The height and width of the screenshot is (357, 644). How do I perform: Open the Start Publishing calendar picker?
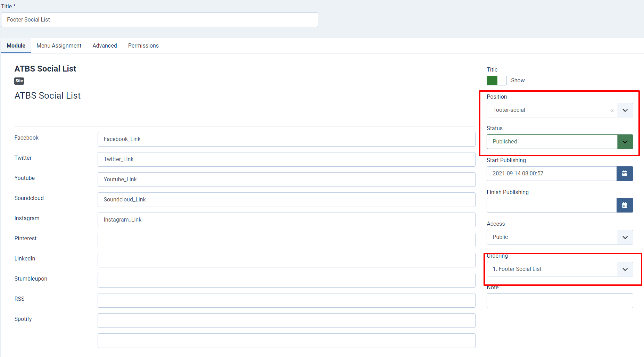click(625, 174)
